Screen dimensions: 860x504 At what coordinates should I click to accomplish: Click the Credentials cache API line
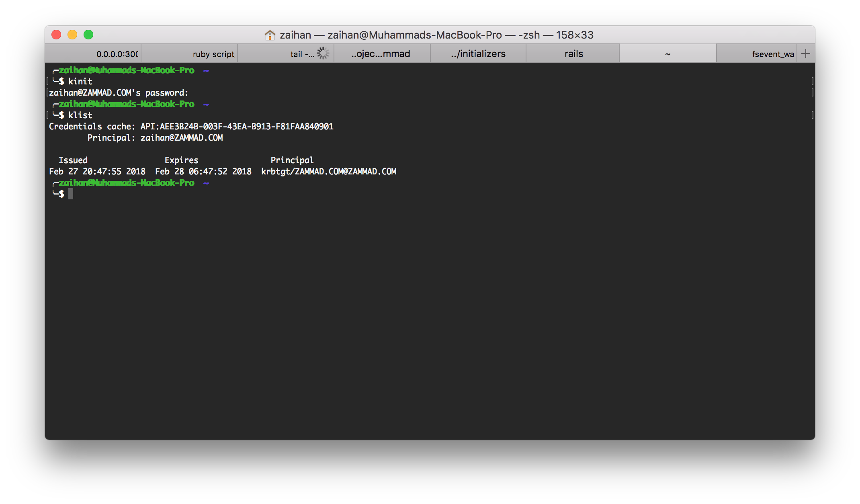coord(191,126)
